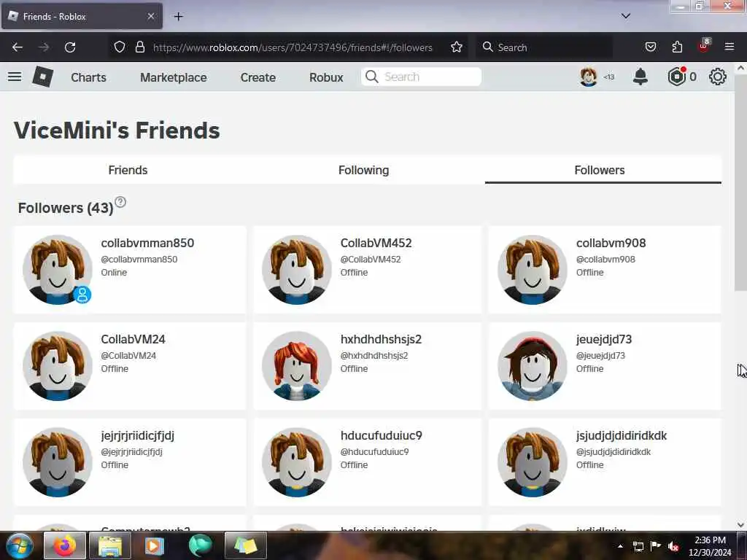Open the media player taskbar icon
This screenshot has height=560, width=747.
point(154,545)
